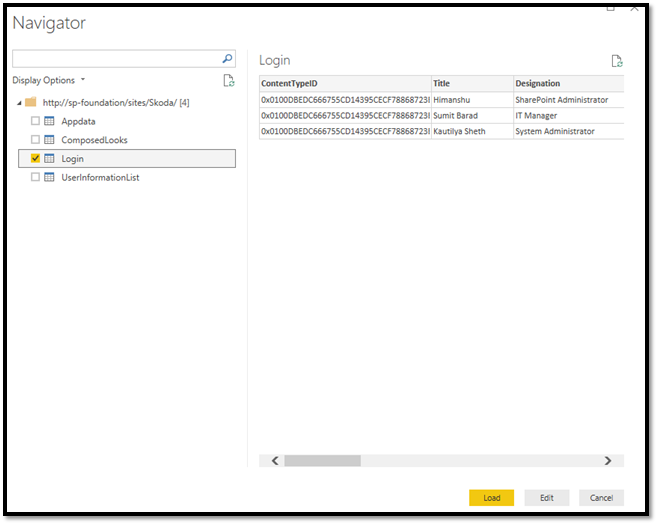This screenshot has height=525, width=658.
Task: Click the ComposedLooks table icon
Action: (x=49, y=140)
